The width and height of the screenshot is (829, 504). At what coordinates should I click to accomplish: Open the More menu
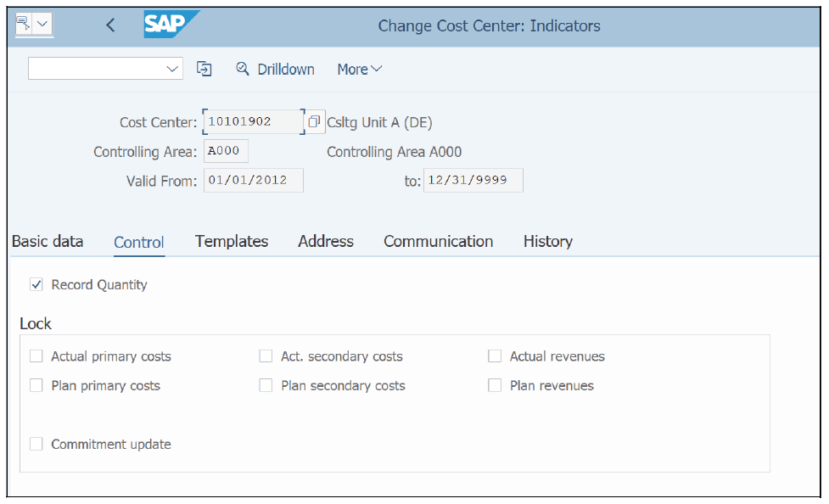tap(357, 69)
